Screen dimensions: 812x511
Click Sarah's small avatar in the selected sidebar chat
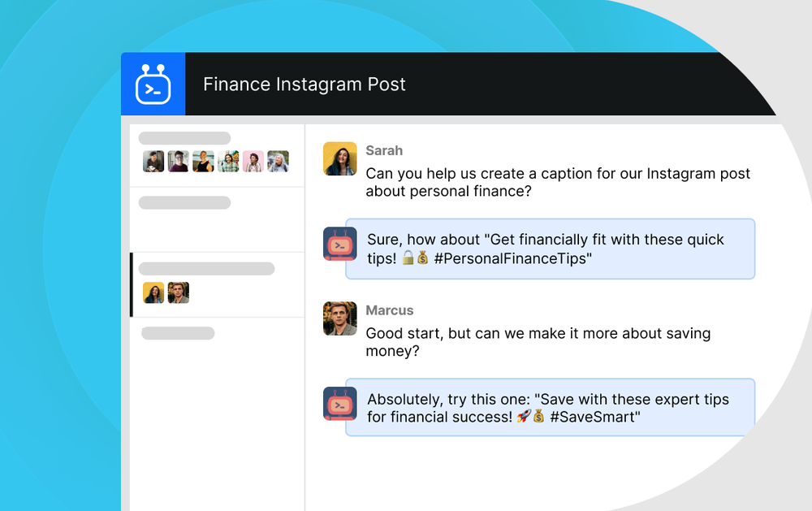[153, 292]
